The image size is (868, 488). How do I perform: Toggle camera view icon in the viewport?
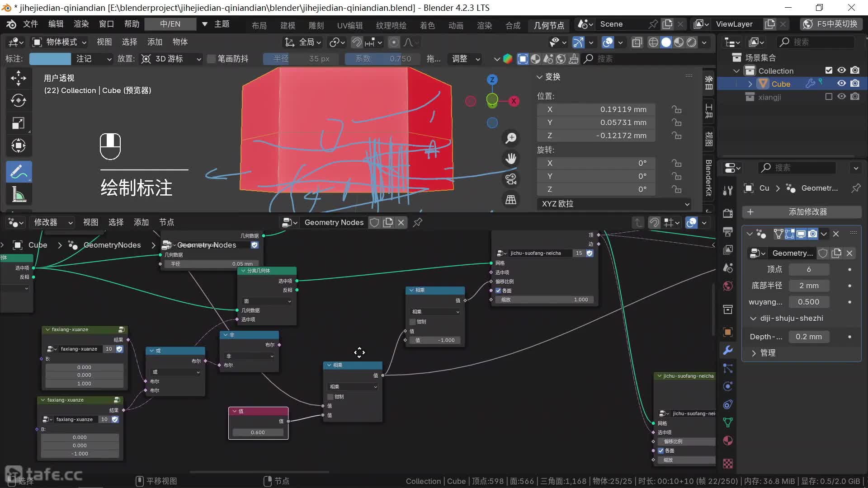tap(511, 179)
